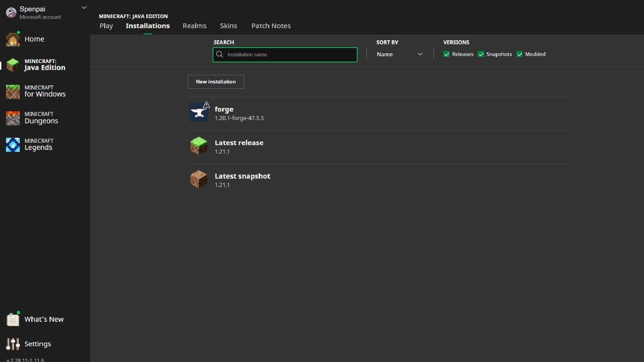Uncheck the Releases version filter
Image resolution: width=644 pixels, height=362 pixels.
click(x=447, y=54)
